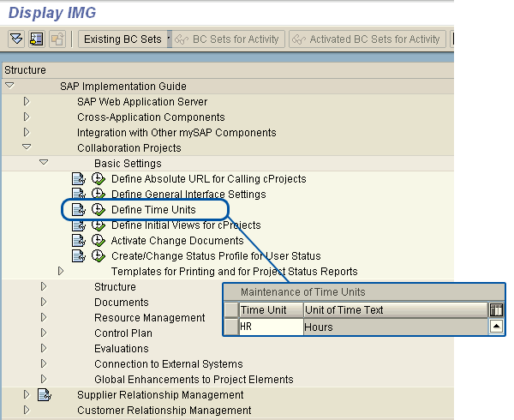Open documentation icon for Define Time Units
Screen dimensions: 514x420
pos(79,209)
